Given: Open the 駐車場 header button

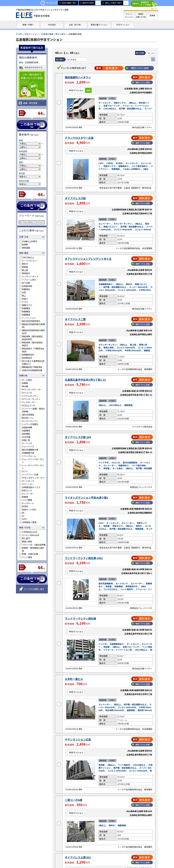Looking at the screenshot, I should pos(152,15).
